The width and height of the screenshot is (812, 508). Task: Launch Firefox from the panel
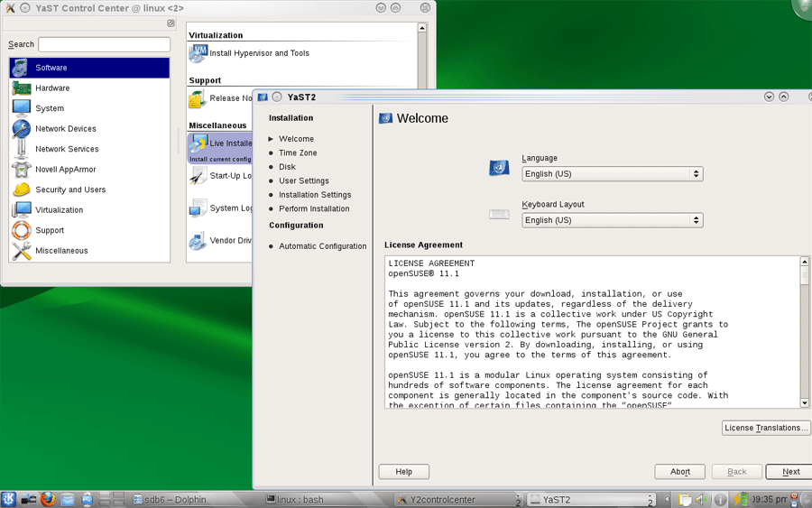click(x=48, y=499)
